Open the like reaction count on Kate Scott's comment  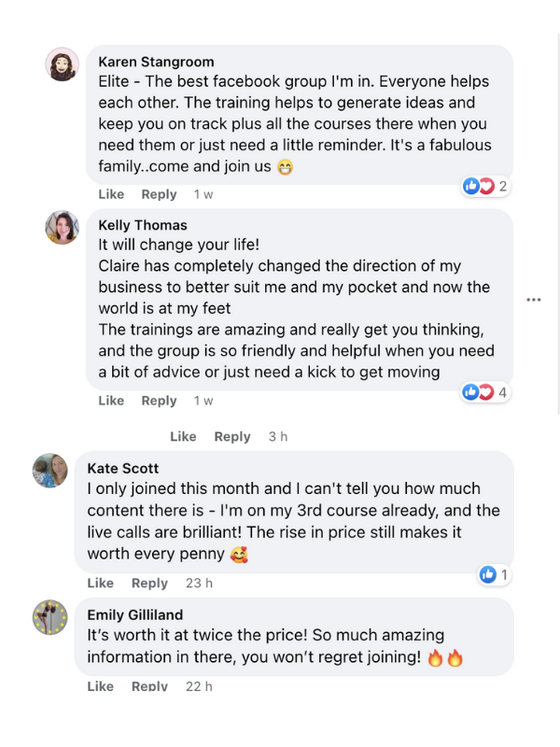[494, 574]
